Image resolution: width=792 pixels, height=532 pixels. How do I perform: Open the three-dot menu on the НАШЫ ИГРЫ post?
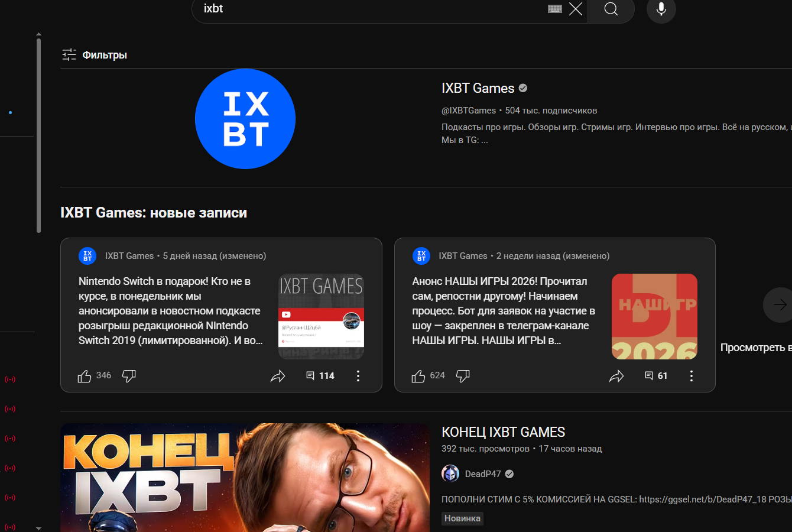pos(692,376)
